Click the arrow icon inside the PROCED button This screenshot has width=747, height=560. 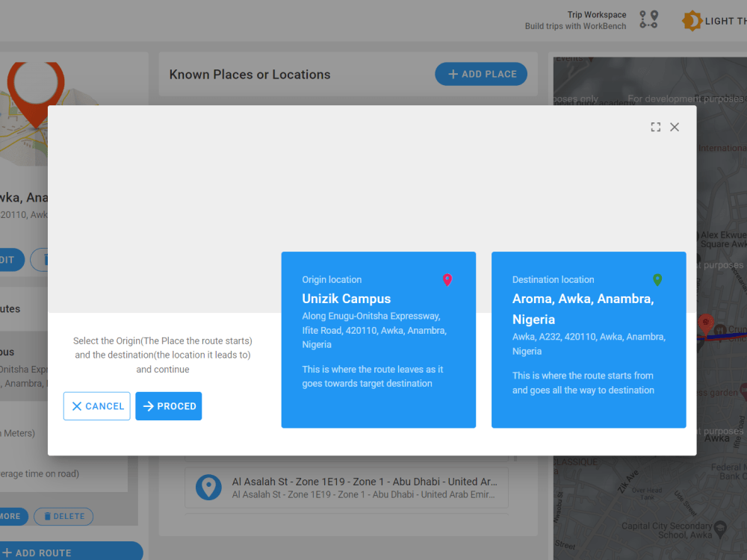148,406
